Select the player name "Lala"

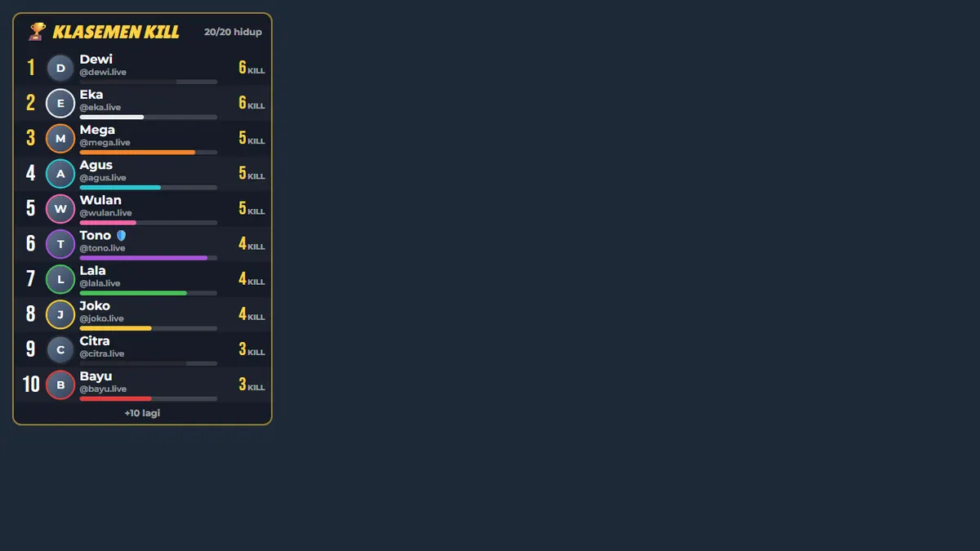coord(93,270)
